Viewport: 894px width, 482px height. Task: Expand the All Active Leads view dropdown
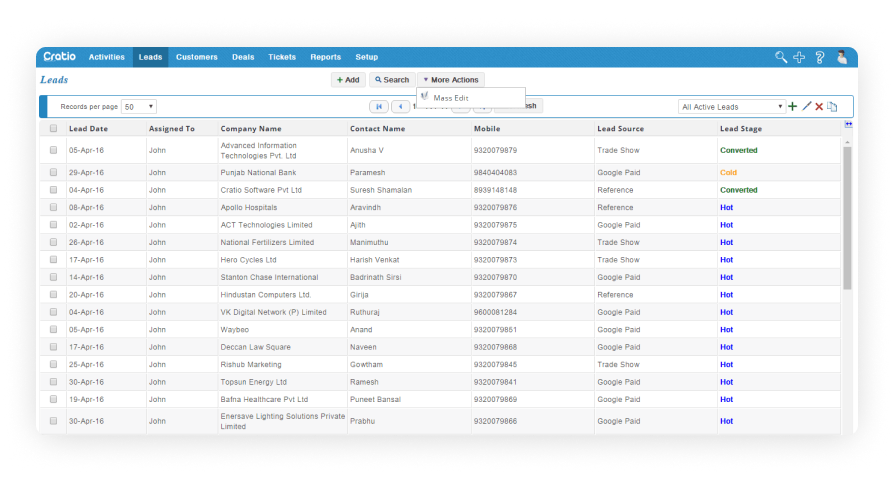(731, 106)
